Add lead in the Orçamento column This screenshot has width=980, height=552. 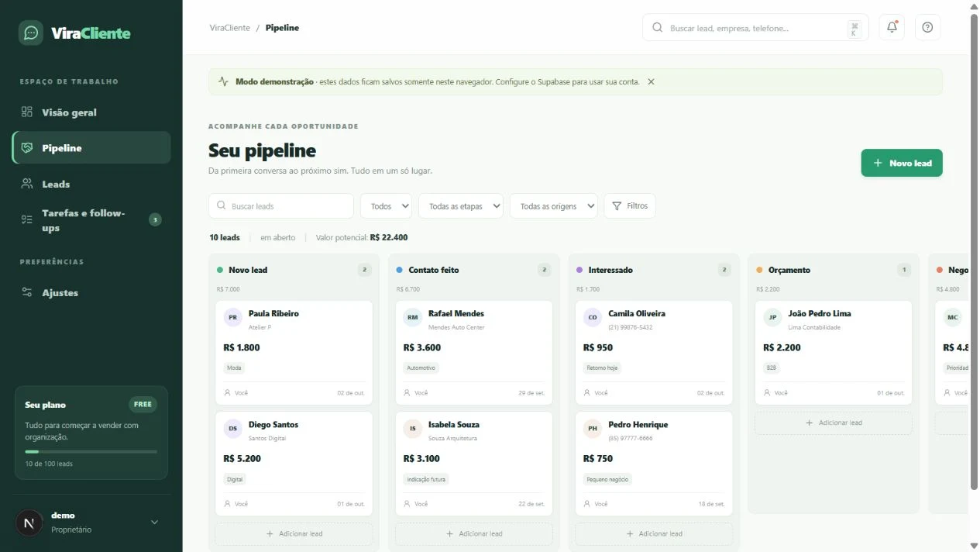coord(834,423)
